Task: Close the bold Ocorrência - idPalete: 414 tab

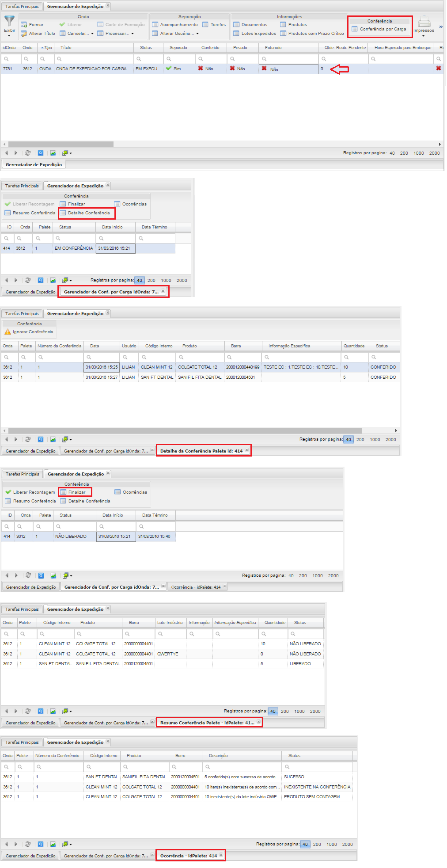Action: coord(221,855)
